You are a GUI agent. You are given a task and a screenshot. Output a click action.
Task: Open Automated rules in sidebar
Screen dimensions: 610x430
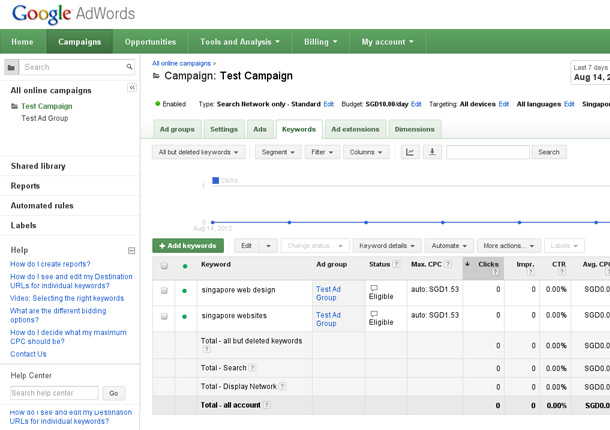click(x=42, y=206)
